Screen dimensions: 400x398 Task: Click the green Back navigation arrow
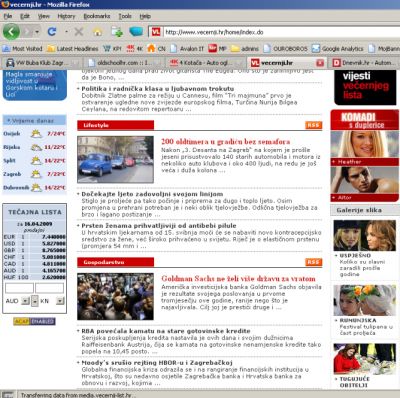11,32
